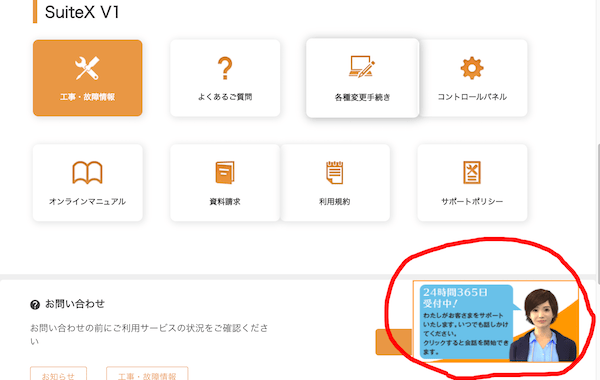The image size is (600, 380).
Task: Click the お問い合わせ heading text
Action: pos(75,304)
